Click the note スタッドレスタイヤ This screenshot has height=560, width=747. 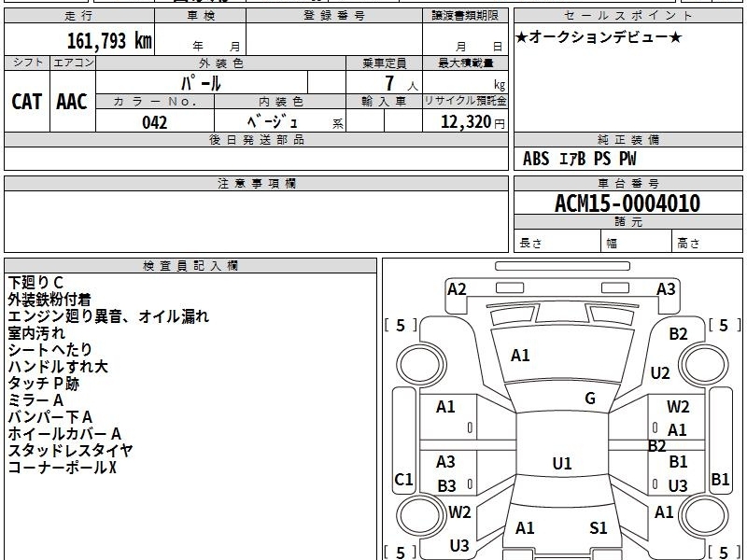tap(70, 451)
